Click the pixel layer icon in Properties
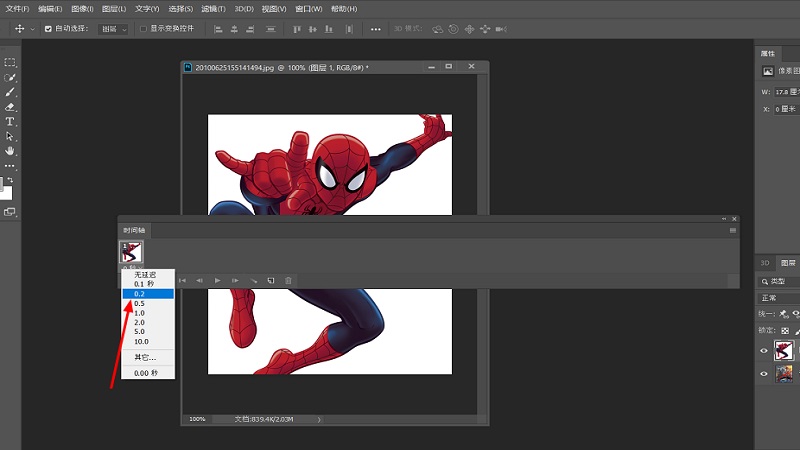 768,71
